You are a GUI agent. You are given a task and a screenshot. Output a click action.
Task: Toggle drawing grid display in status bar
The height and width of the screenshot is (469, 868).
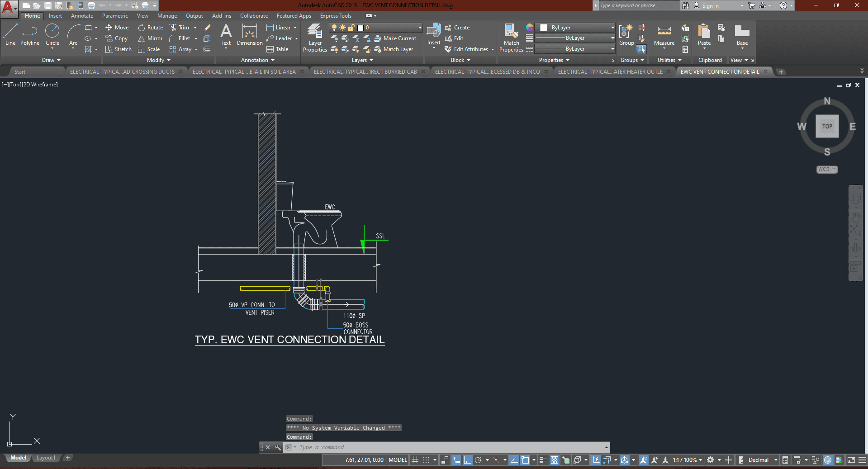pyautogui.click(x=415, y=460)
